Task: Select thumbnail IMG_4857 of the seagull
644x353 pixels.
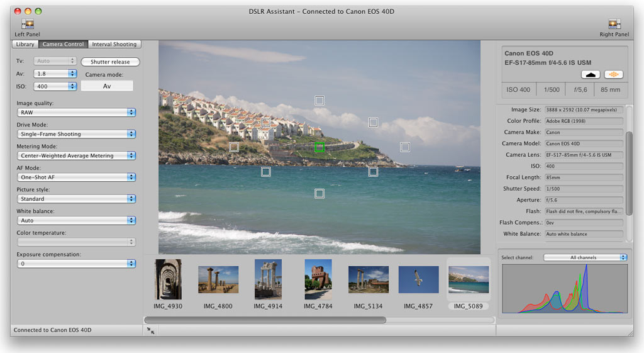Action: pos(418,279)
